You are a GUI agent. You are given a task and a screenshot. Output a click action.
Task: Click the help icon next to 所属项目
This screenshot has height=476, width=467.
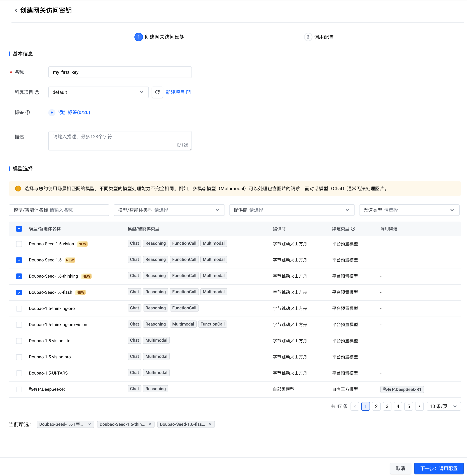(x=37, y=92)
